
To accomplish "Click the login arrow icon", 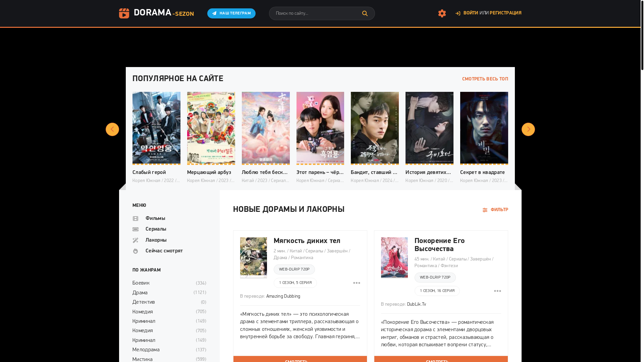I will coord(458,13).
